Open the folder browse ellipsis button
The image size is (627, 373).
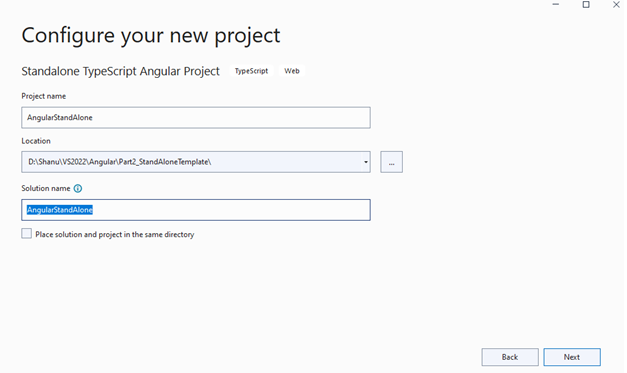(391, 162)
